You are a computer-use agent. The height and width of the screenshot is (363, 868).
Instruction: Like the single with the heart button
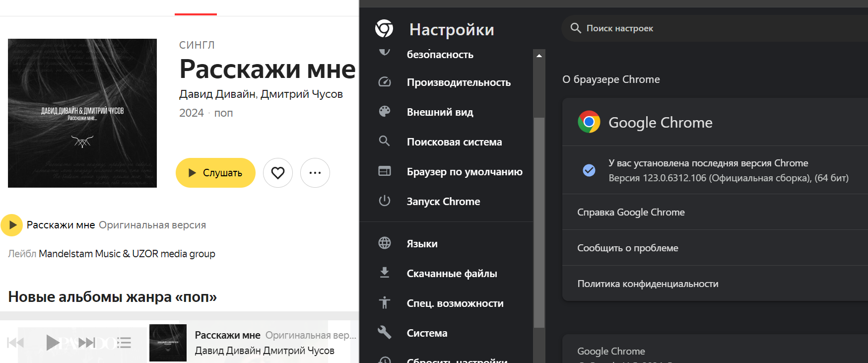point(278,173)
